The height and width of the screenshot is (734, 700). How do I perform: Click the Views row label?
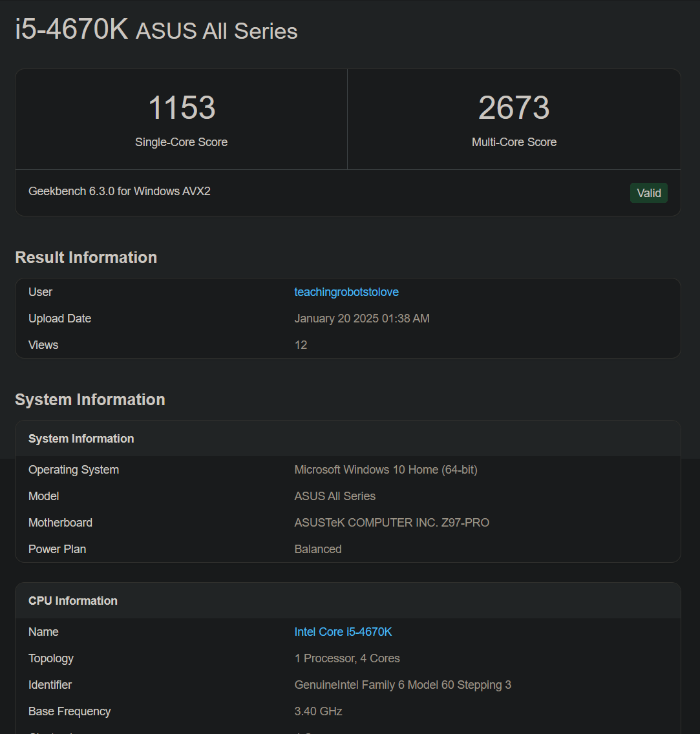click(43, 345)
